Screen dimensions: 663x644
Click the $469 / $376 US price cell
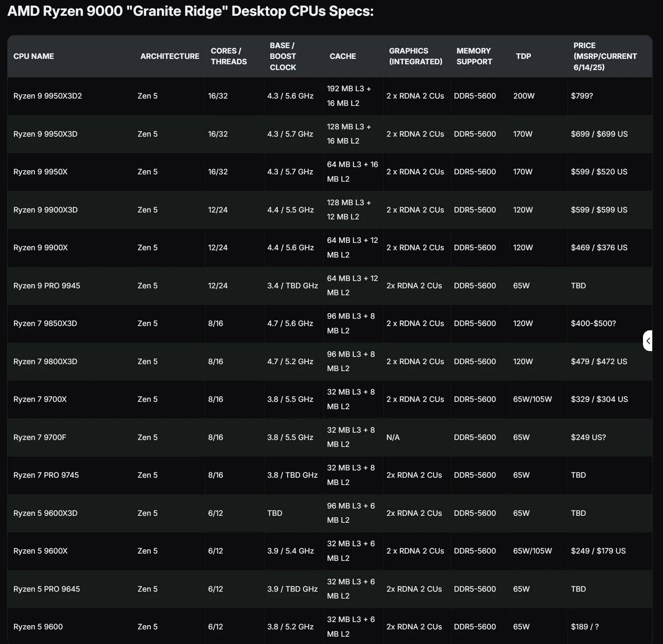pyautogui.click(x=599, y=248)
